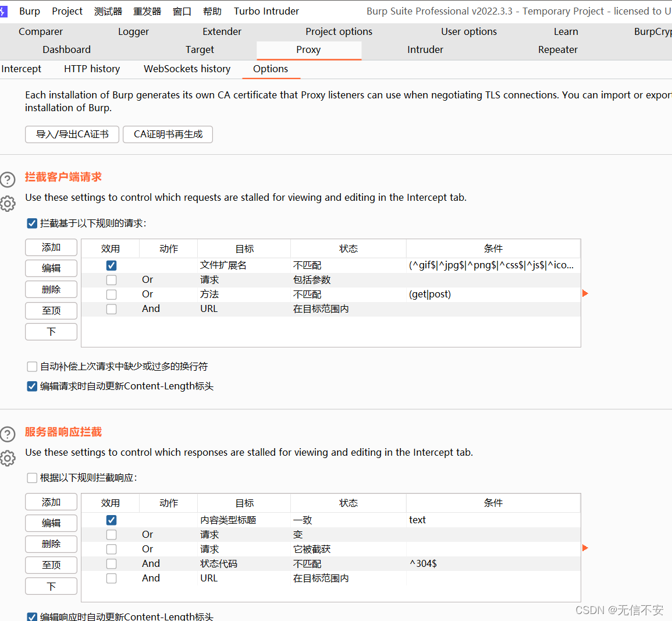This screenshot has width=672, height=621.
Task: Toggle 编辑响应时自动更新Content-Length标头 checkbox
Action: point(32,617)
